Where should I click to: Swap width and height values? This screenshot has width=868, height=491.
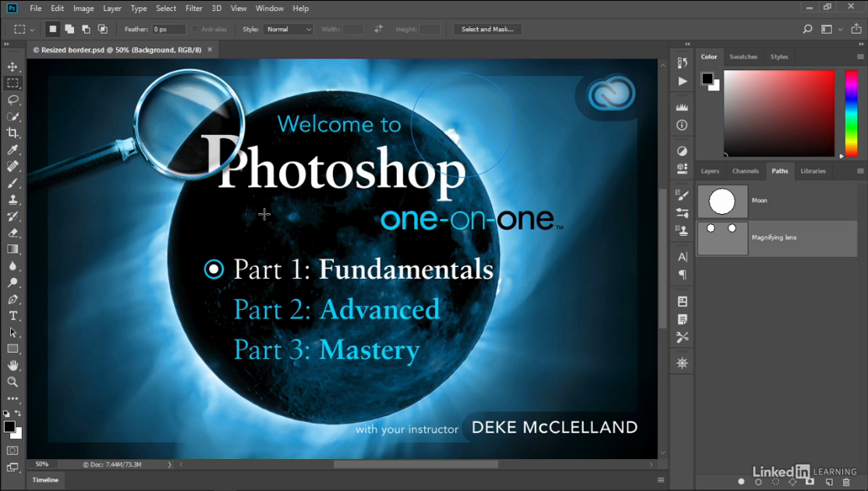click(x=379, y=29)
